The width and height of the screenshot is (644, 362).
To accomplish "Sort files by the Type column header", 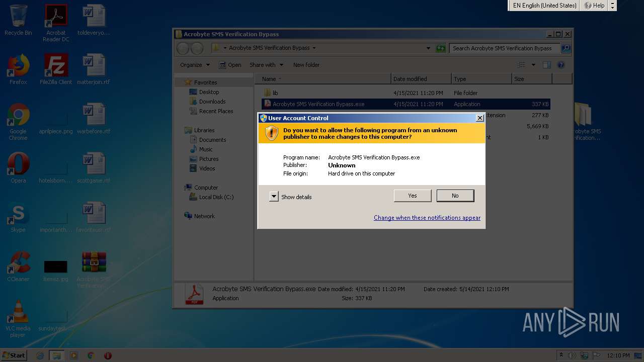I will 481,79.
